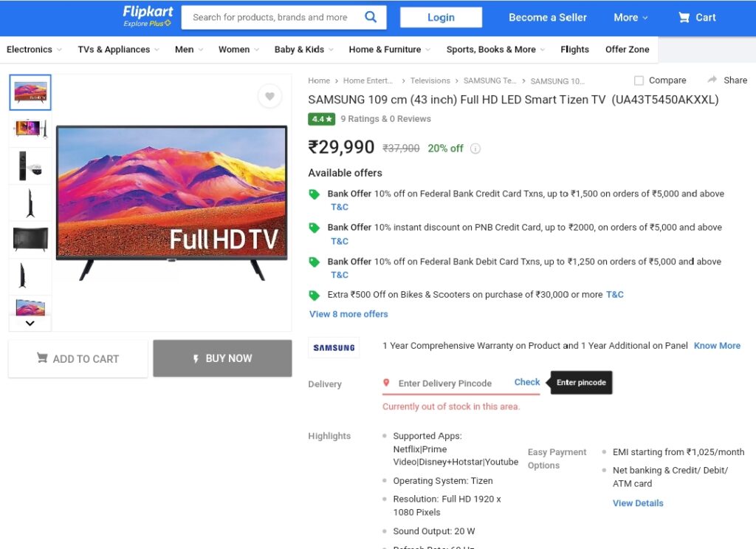
Task: Open the Cart icon
Action: pyautogui.click(x=684, y=18)
